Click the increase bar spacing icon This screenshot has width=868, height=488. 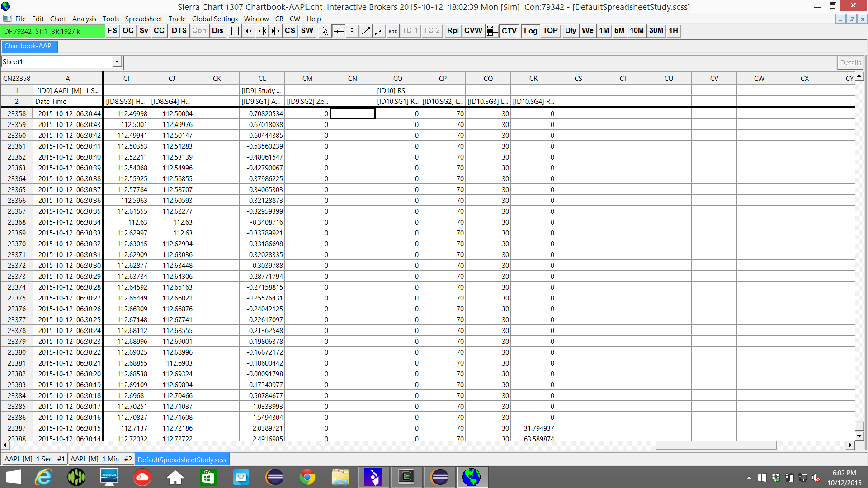click(235, 31)
